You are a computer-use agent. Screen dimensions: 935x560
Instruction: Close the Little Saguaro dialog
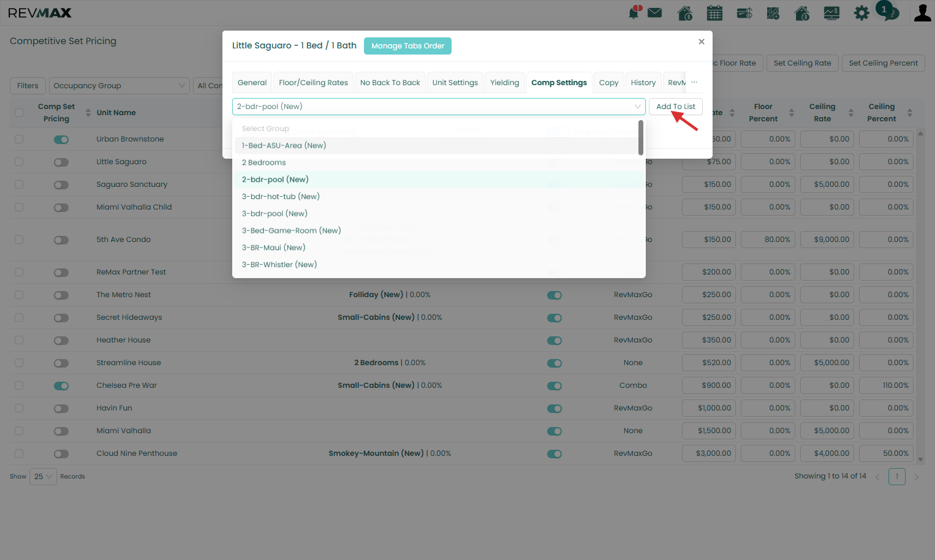click(702, 42)
